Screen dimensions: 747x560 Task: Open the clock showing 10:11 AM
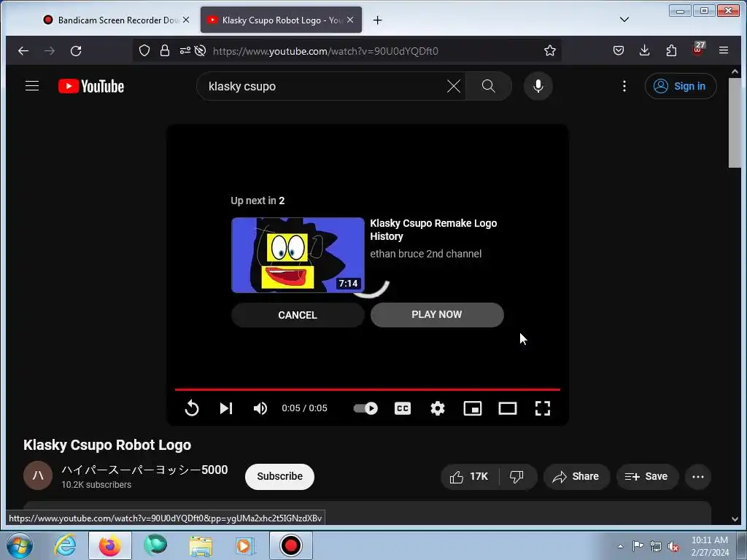[710, 546]
